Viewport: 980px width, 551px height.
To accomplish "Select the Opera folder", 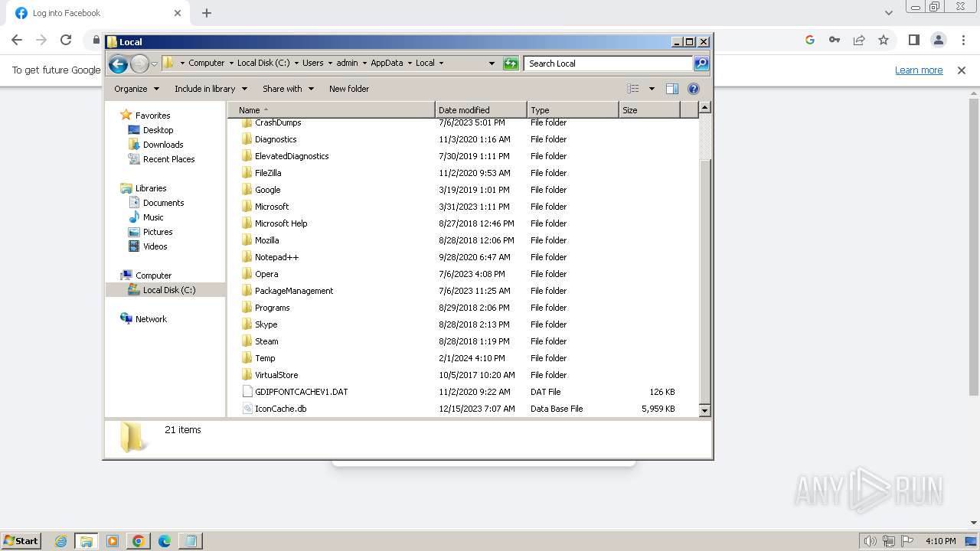I will (x=266, y=274).
